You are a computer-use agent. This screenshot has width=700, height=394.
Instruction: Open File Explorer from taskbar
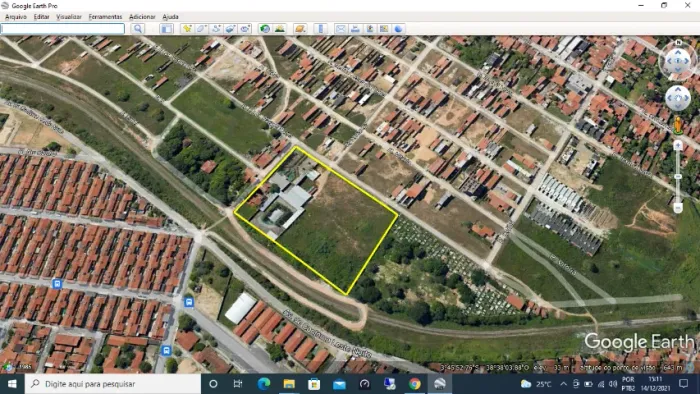289,384
